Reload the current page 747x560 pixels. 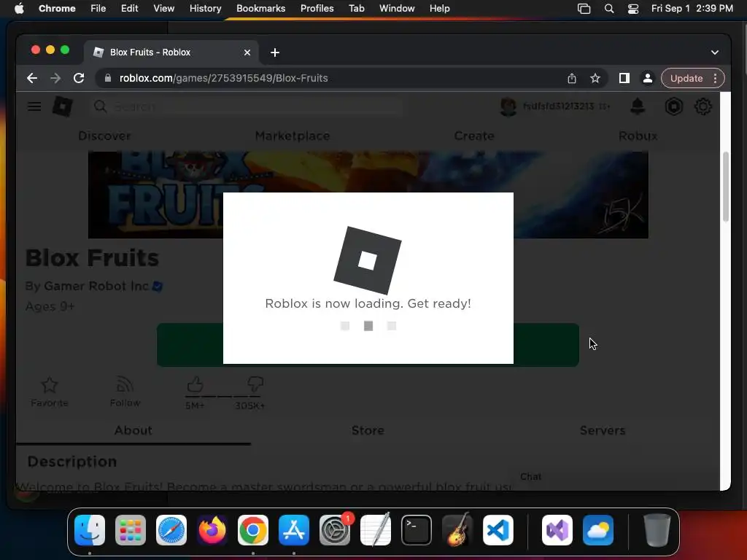[79, 78]
